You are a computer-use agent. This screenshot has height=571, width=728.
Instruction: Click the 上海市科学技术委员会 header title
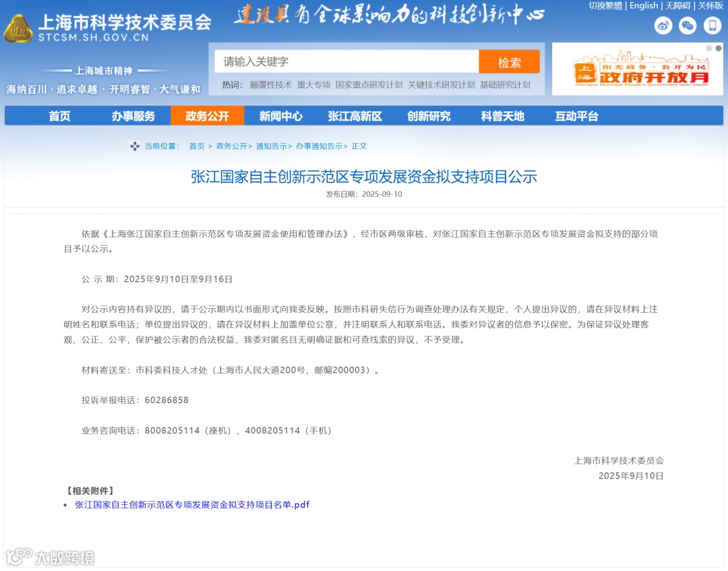(125, 22)
